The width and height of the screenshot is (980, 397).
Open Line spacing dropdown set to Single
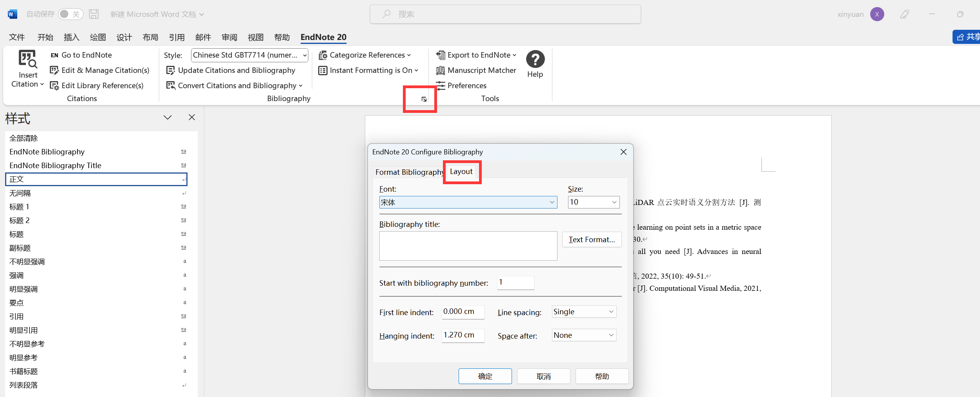tap(584, 312)
